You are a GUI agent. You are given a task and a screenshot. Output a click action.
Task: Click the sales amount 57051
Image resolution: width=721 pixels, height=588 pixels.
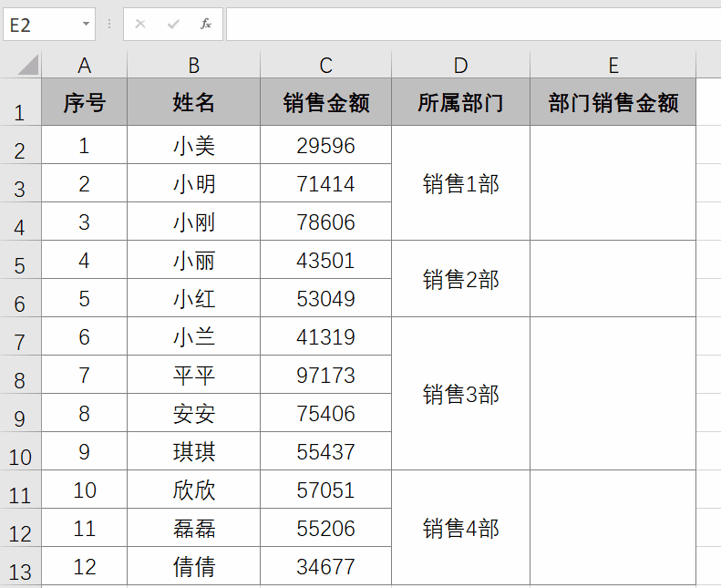coord(326,490)
